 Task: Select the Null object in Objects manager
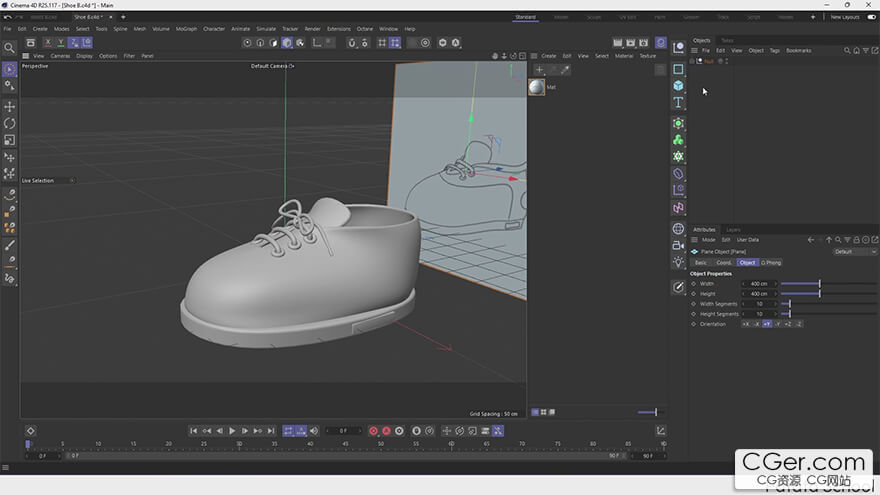pos(709,61)
